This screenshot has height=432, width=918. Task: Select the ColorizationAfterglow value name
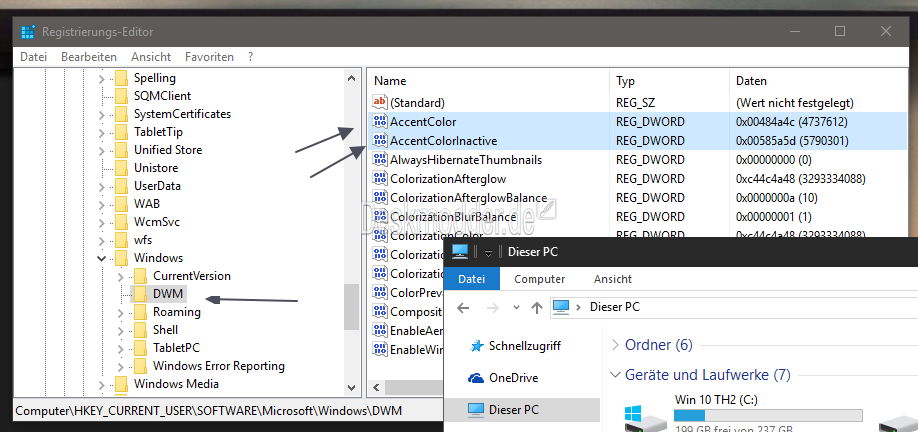(x=448, y=179)
